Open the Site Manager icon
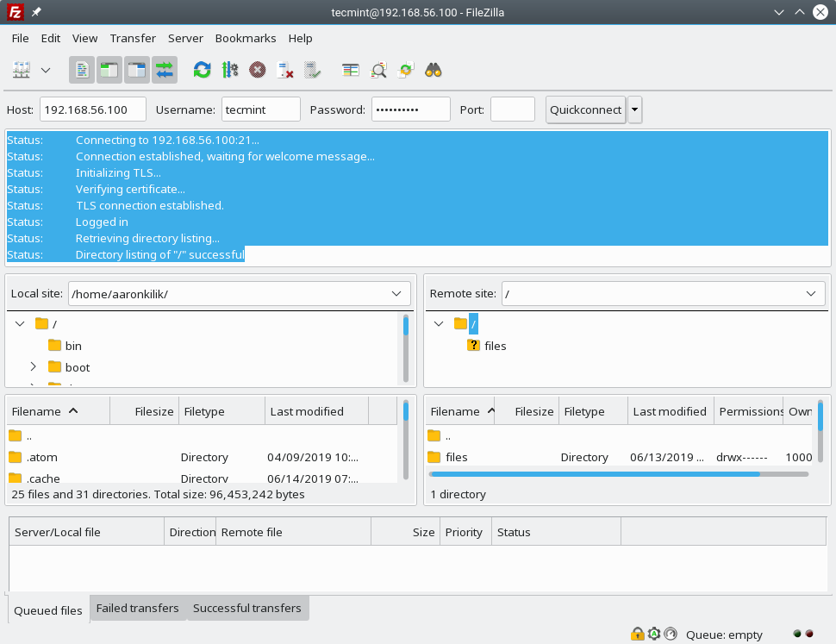836x644 pixels. pyautogui.click(x=22, y=70)
